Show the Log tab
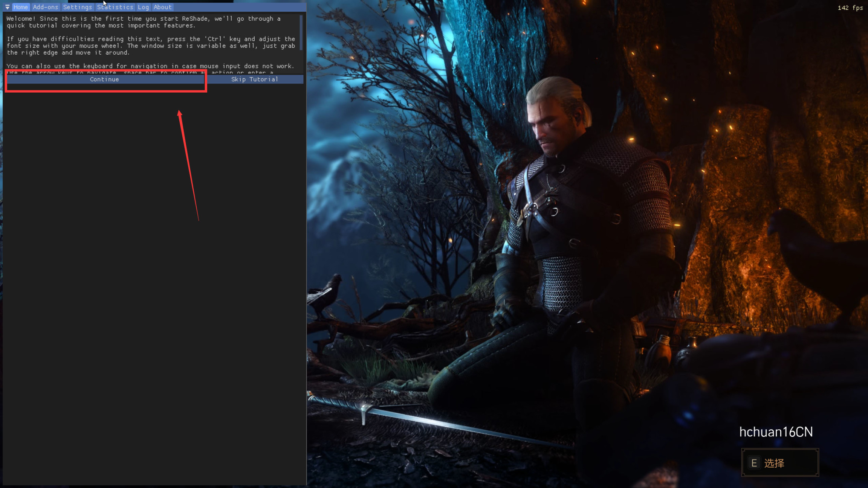Image resolution: width=868 pixels, height=488 pixels. (x=143, y=7)
